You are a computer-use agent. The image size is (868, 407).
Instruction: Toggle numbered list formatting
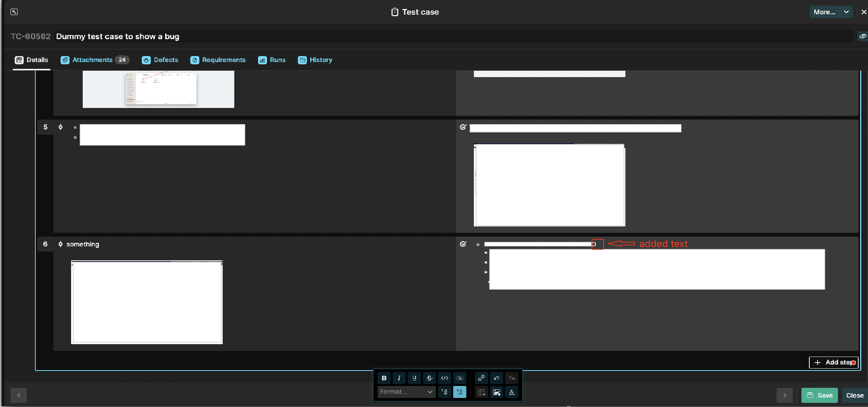(445, 392)
